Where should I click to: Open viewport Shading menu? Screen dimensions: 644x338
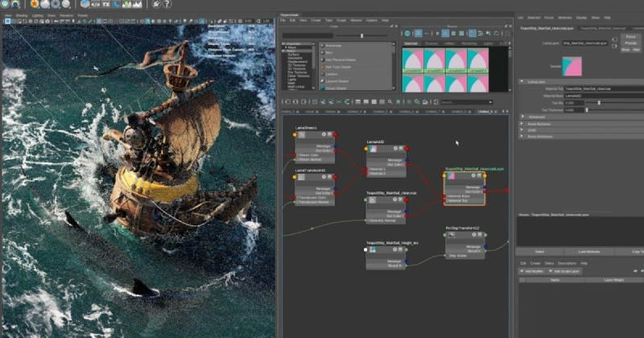(22, 15)
